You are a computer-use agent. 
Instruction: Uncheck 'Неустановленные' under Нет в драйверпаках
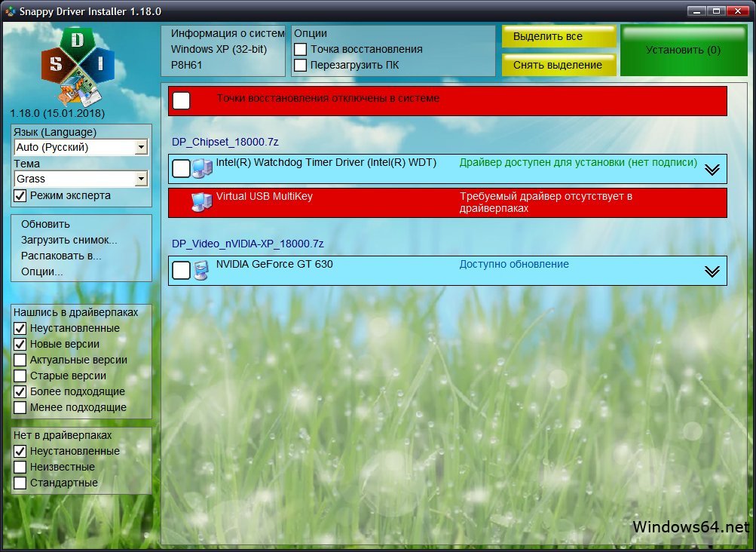click(x=20, y=452)
